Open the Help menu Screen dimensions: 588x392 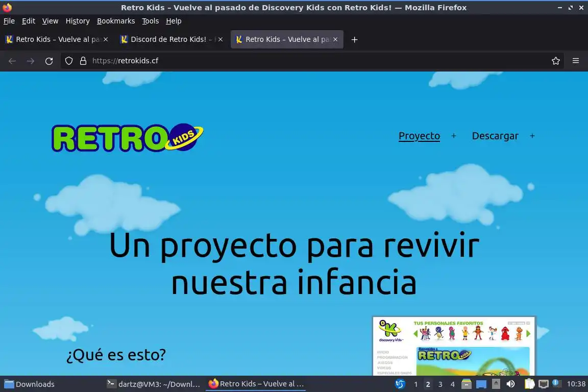[174, 21]
